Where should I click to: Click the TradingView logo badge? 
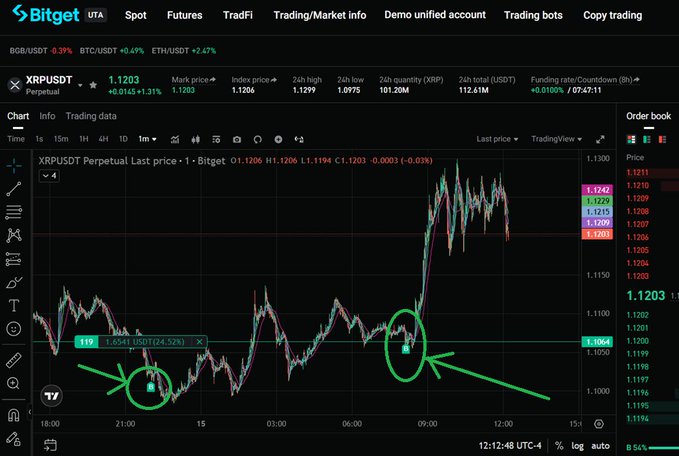[x=52, y=396]
